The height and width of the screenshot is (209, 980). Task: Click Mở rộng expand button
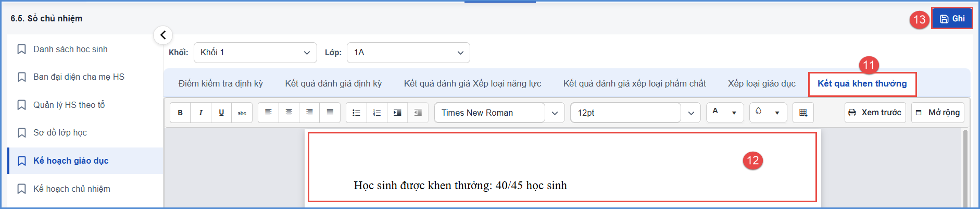(x=937, y=113)
